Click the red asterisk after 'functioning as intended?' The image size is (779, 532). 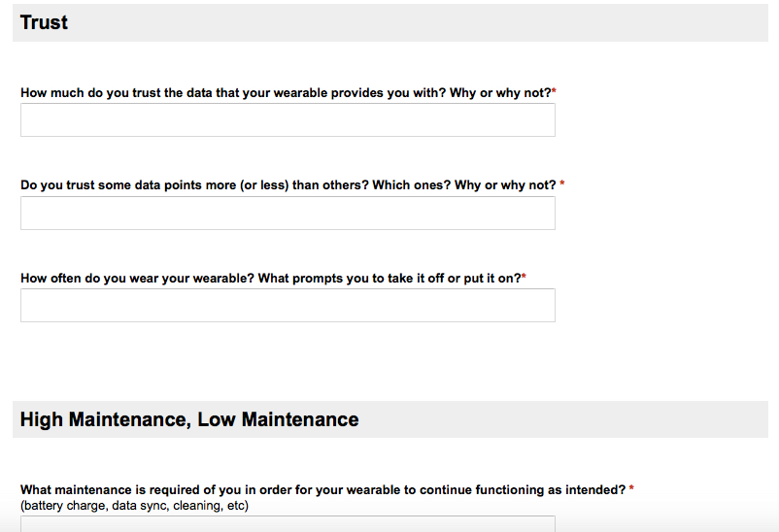point(631,487)
